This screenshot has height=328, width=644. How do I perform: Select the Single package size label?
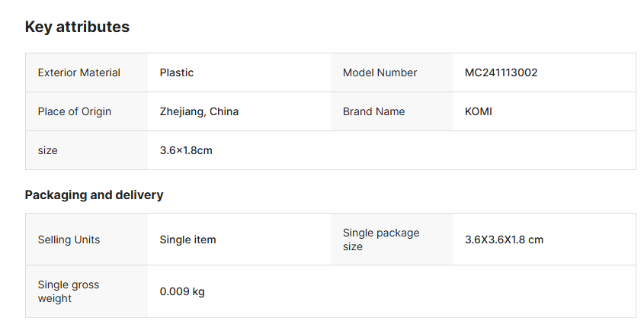(x=380, y=240)
